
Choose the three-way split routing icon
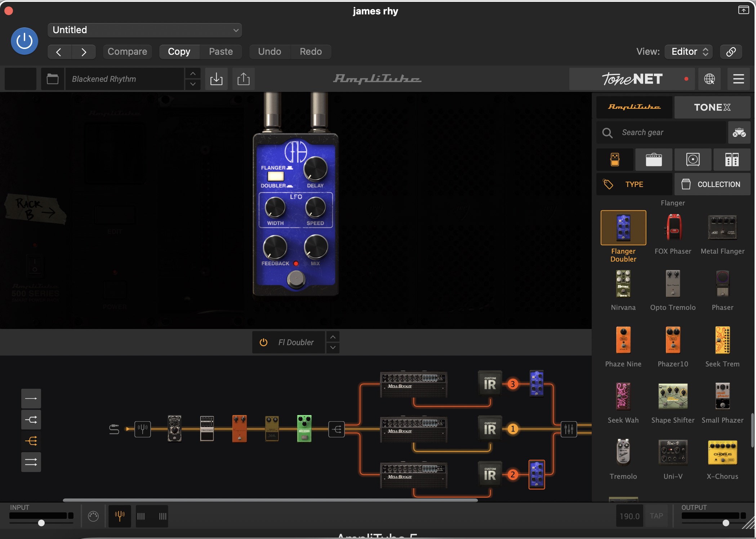coord(31,441)
